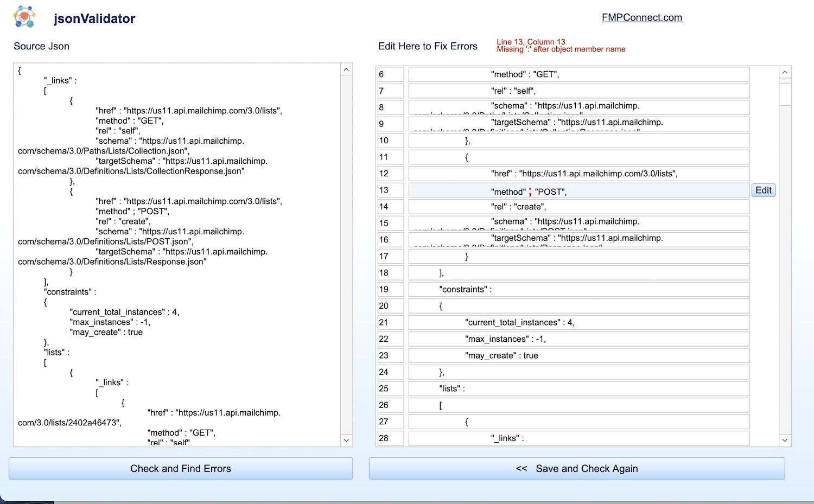Viewport: 814px width, 504px height.
Task: Click the line 23 field with "may_create" : true
Action: coord(579,355)
